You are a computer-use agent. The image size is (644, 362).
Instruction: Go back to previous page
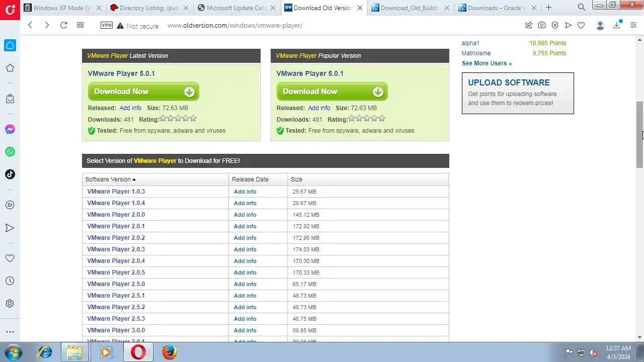30,25
